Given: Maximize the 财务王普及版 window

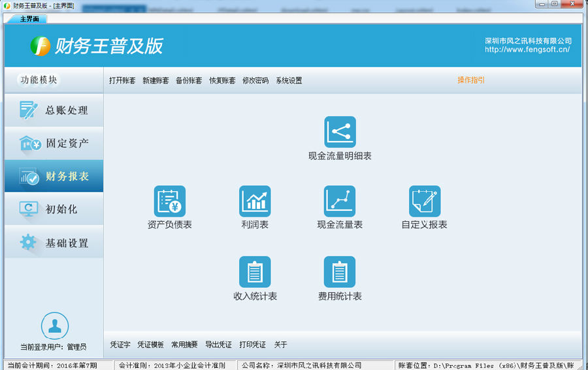Looking at the screenshot, I should click(x=555, y=4).
